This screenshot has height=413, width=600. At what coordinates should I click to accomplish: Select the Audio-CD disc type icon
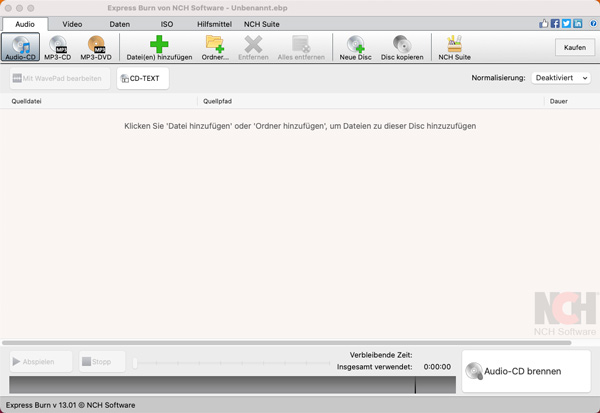pyautogui.click(x=20, y=47)
